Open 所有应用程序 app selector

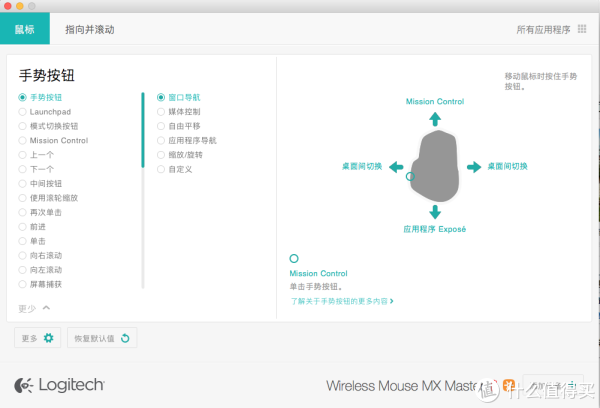coord(543,29)
